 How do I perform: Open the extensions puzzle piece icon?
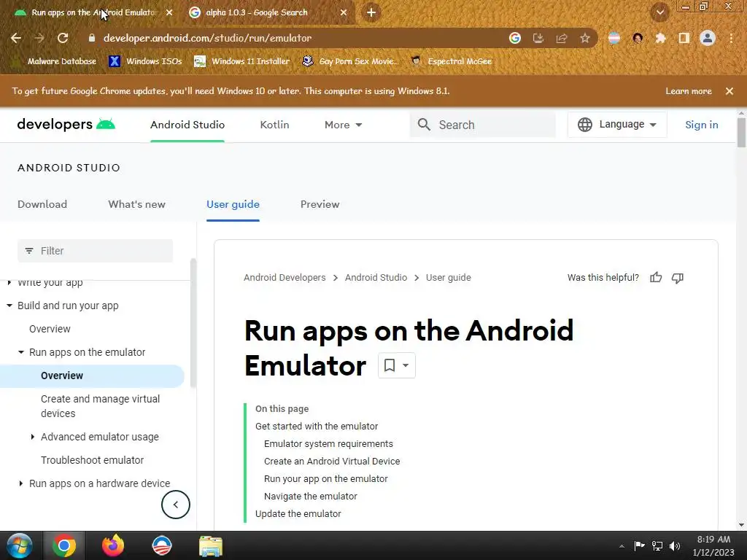coord(660,38)
